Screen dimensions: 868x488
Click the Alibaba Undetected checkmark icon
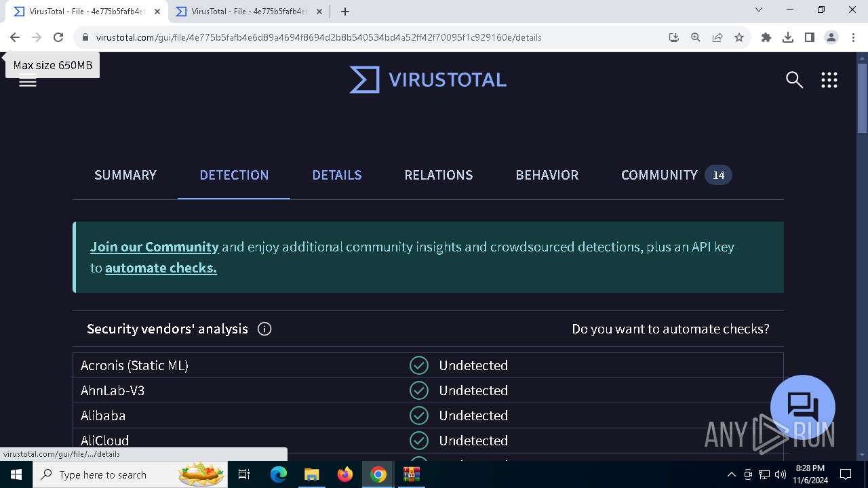pyautogui.click(x=419, y=415)
